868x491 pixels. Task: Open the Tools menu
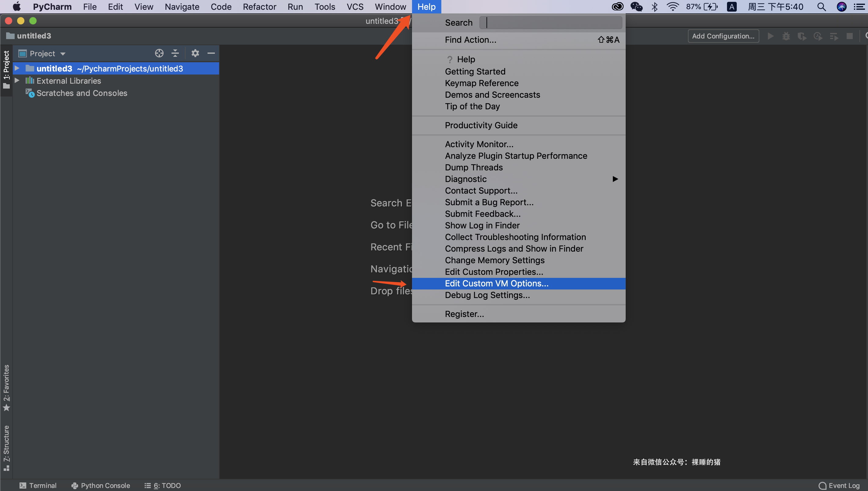point(325,7)
